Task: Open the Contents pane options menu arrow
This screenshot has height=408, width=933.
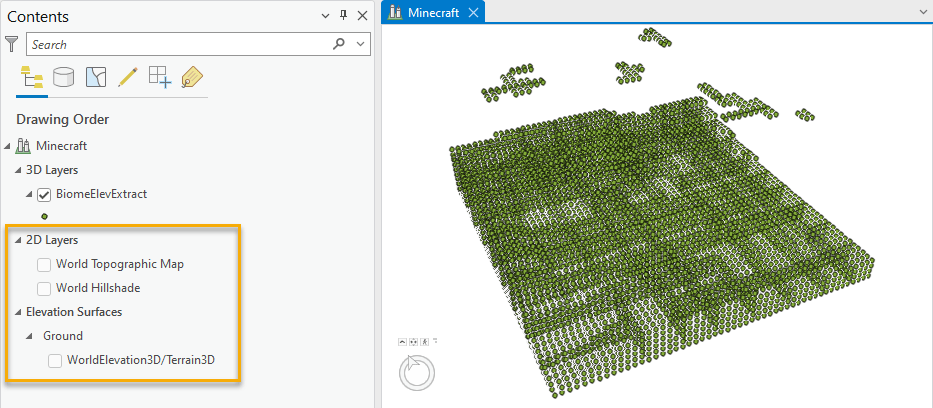Action: point(325,16)
